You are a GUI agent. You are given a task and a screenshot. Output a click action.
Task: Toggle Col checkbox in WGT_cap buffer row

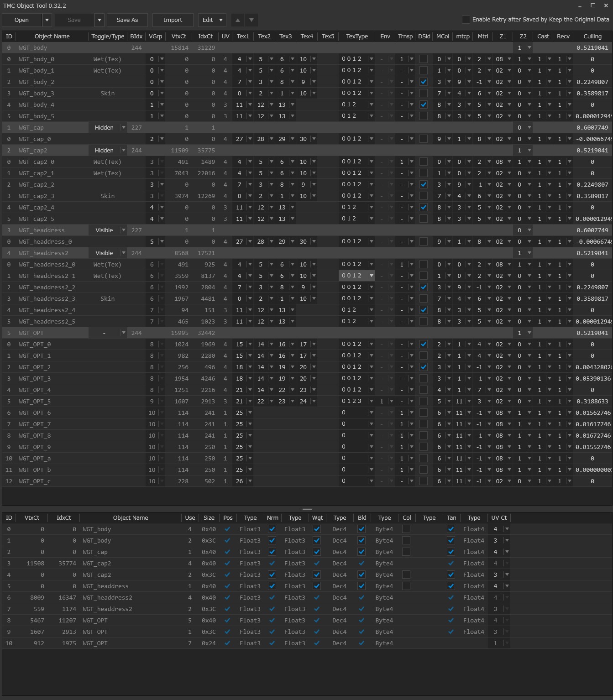tap(406, 552)
